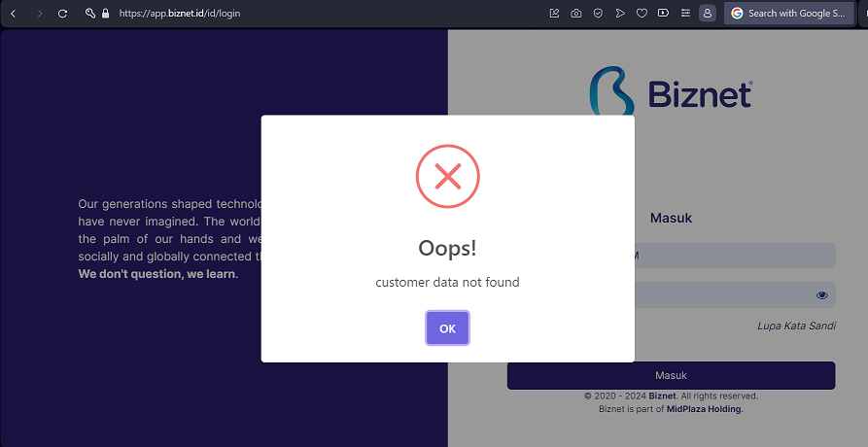The image size is (868, 447).
Task: Open the MidPlaza Holding link
Action: click(704, 409)
